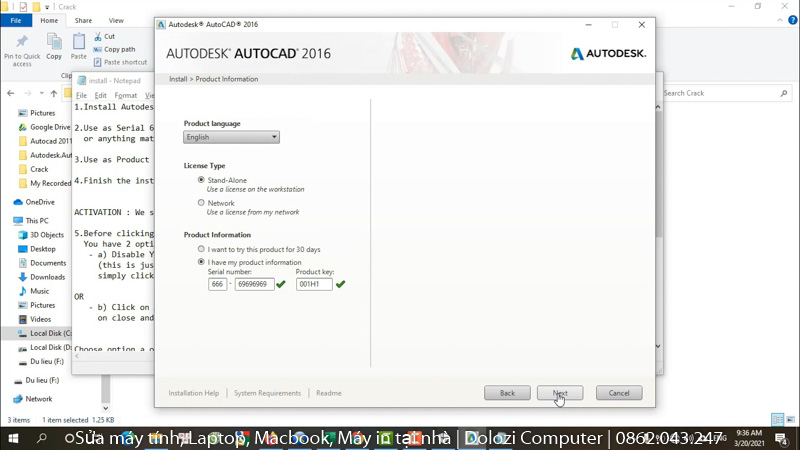Select the Network license radio button
Image resolution: width=800 pixels, height=450 pixels.
[x=201, y=203]
